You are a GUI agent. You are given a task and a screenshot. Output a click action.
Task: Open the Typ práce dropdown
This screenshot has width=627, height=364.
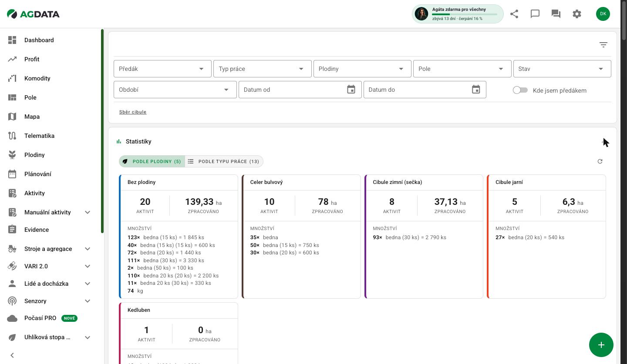(263, 69)
